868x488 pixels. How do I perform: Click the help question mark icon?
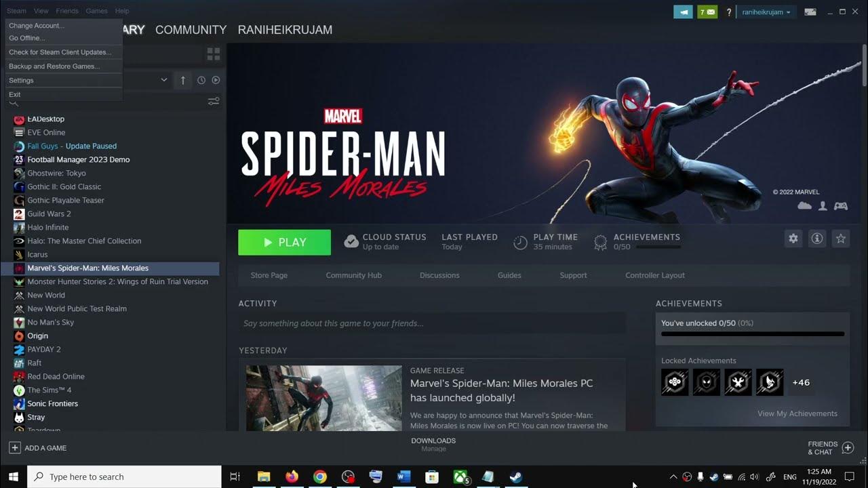click(x=729, y=12)
